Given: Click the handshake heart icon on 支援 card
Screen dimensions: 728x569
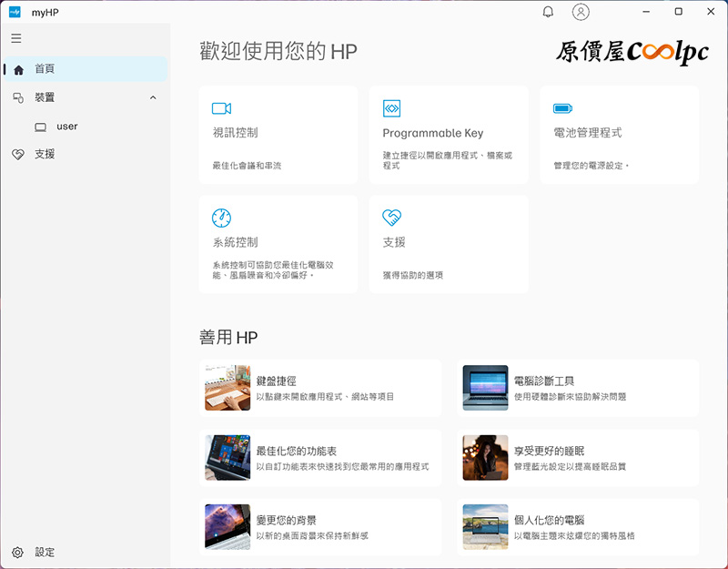Looking at the screenshot, I should pos(392,218).
